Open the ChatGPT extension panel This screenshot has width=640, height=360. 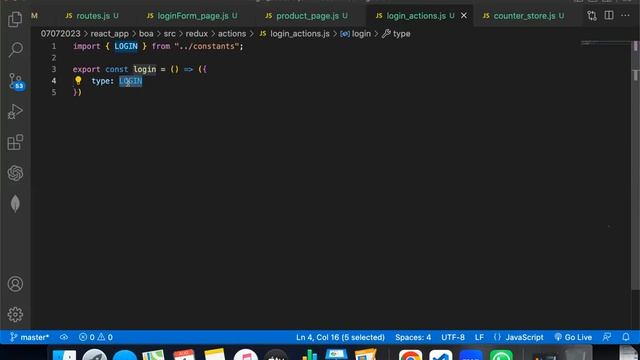click(15, 173)
